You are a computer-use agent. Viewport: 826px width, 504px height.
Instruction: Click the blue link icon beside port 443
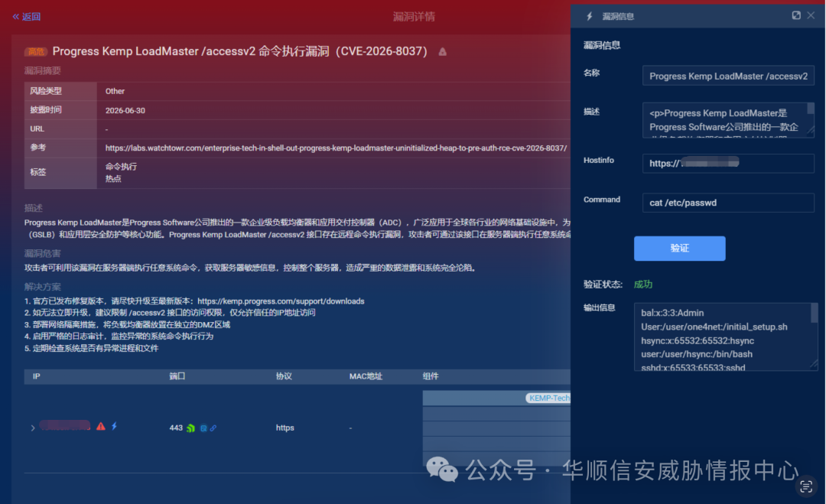click(213, 428)
